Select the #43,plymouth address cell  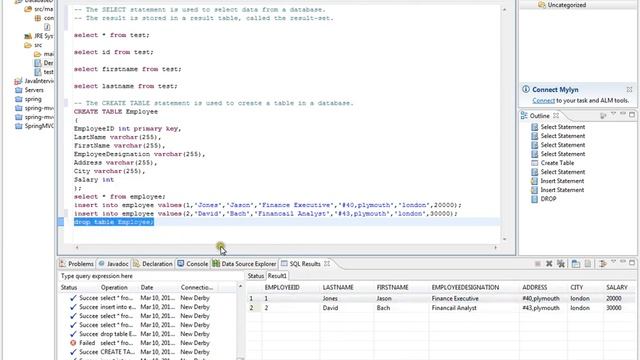tap(543, 308)
